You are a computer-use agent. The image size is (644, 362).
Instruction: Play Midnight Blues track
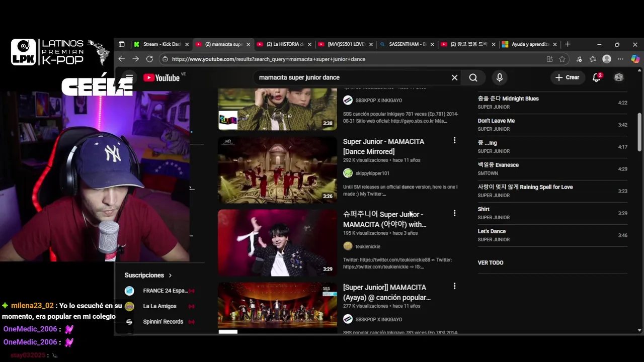(x=552, y=103)
